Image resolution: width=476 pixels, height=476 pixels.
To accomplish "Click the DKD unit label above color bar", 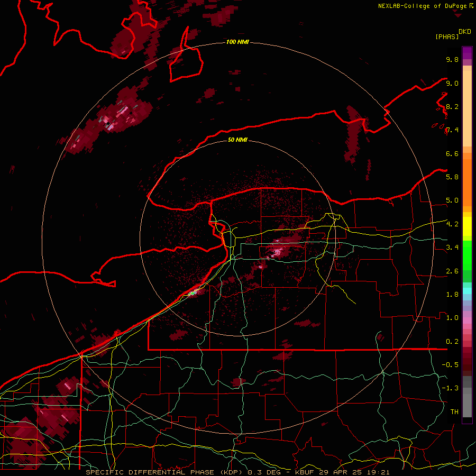I will coord(465,32).
